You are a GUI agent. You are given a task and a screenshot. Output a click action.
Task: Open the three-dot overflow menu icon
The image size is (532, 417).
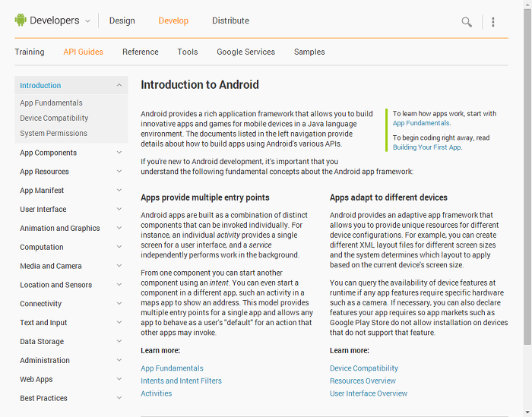[493, 22]
